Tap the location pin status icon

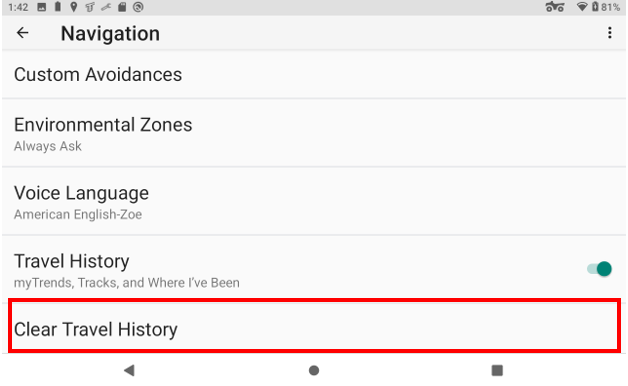tap(74, 7)
